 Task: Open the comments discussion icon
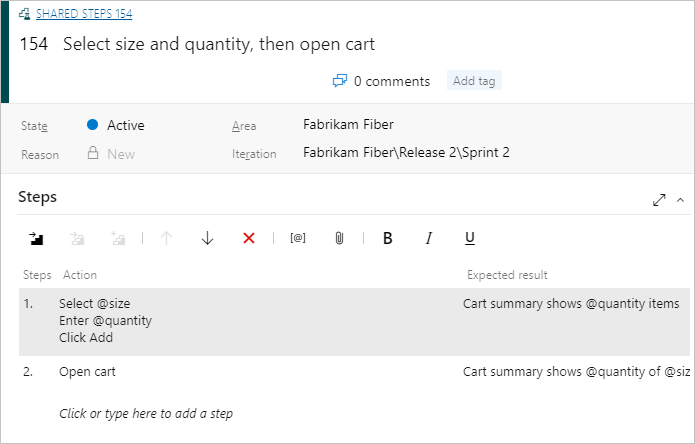click(340, 81)
